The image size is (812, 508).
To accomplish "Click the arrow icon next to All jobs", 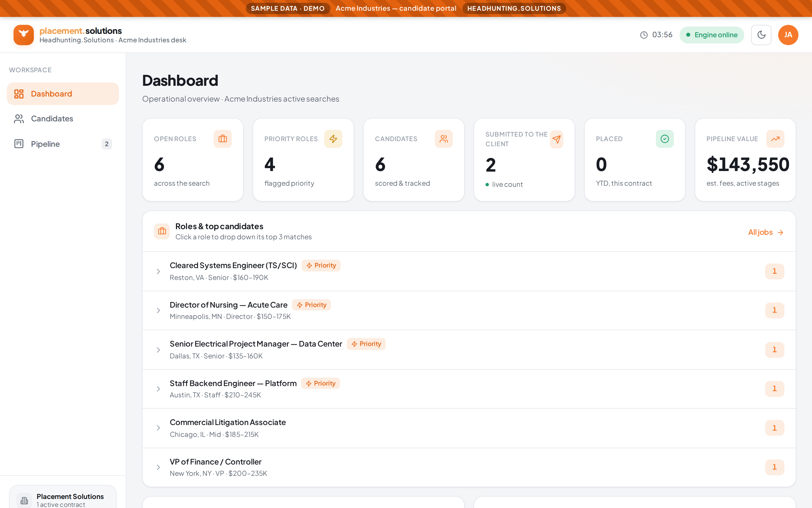I will 780,233.
